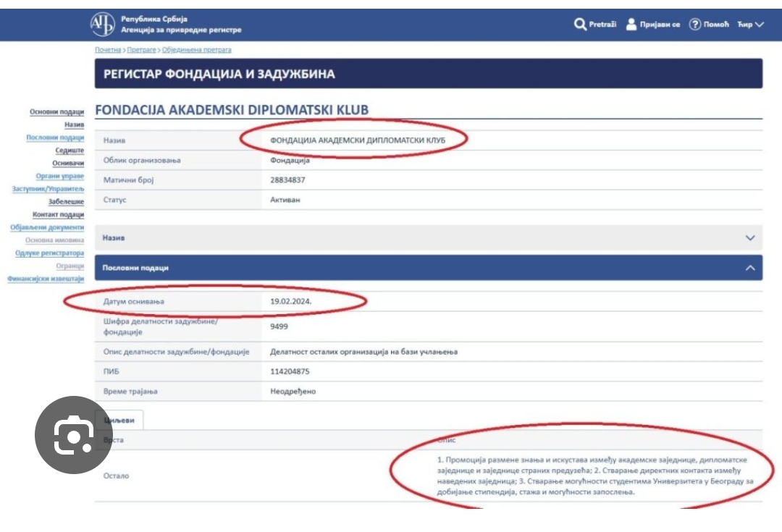Jump to Оснивачи in sidebar
Viewport: 782px width, 532px height.
click(x=68, y=163)
